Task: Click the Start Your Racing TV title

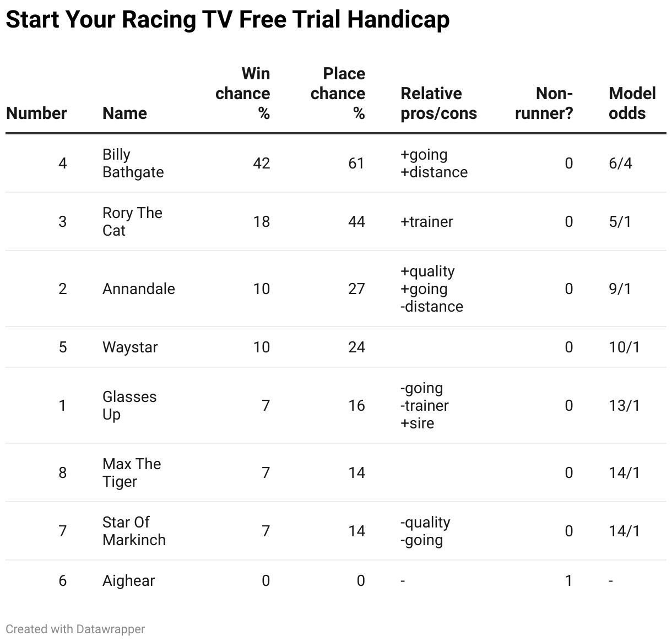Action: pyautogui.click(x=227, y=19)
